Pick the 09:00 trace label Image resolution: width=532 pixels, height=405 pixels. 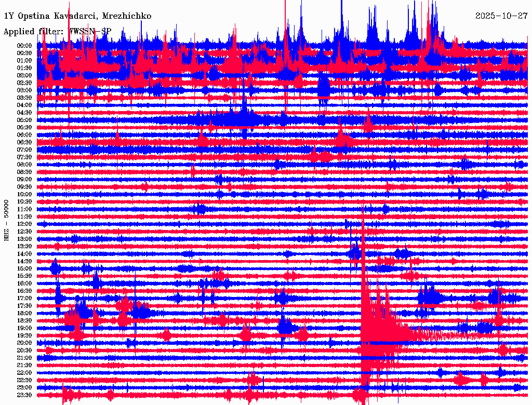24,180
